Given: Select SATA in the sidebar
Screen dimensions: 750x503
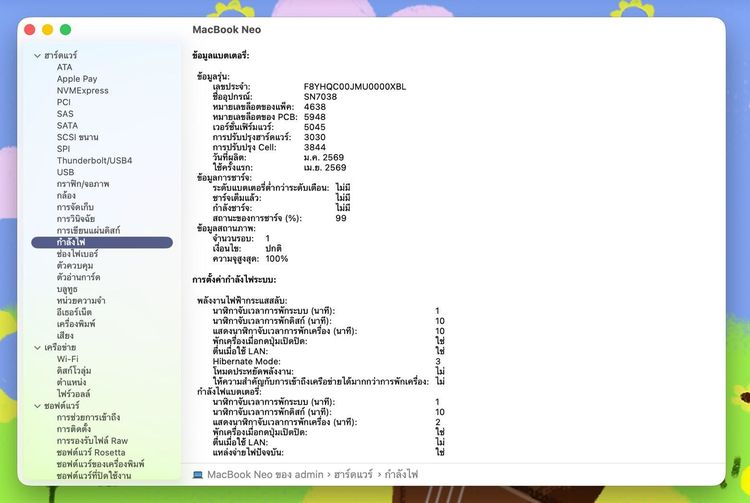Looking at the screenshot, I should point(67,125).
